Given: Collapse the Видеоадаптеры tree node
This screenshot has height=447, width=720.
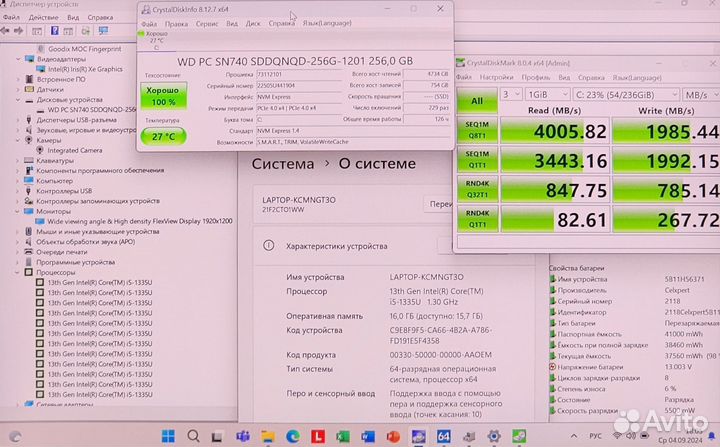Looking at the screenshot, I should (18, 59).
